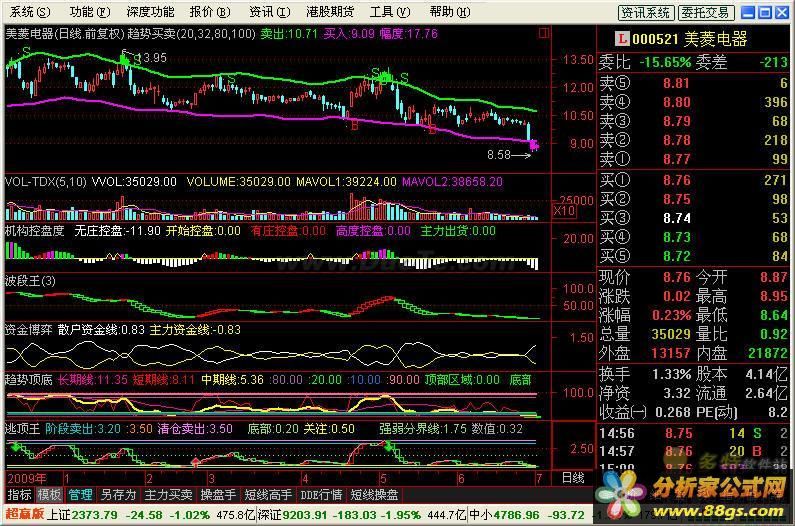The height and width of the screenshot is (526, 795).
Task: Click 卖⑤ price 8.81
Action: click(677, 83)
